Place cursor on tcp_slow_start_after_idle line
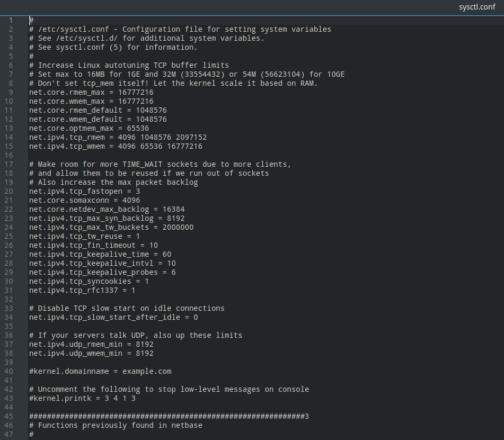 coord(113,317)
